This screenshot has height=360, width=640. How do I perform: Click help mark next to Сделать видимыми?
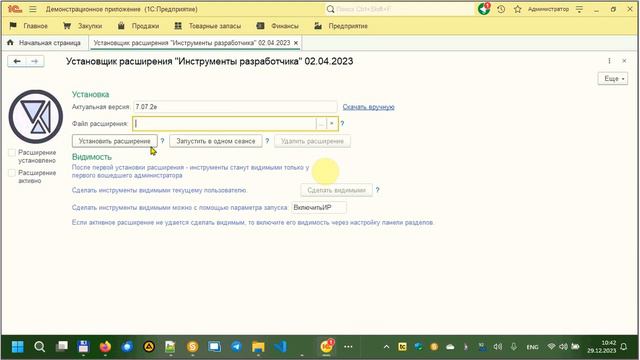click(378, 190)
